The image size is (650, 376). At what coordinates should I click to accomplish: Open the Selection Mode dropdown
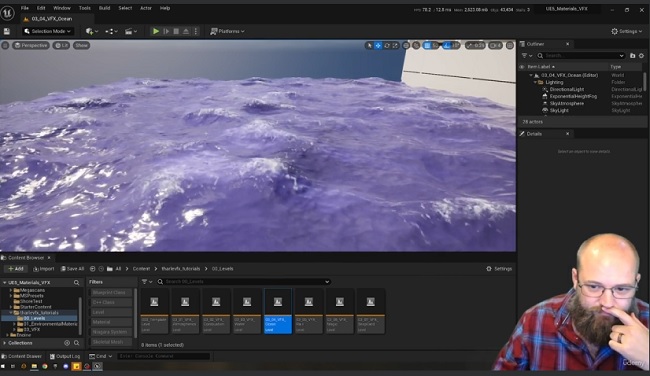click(x=48, y=31)
